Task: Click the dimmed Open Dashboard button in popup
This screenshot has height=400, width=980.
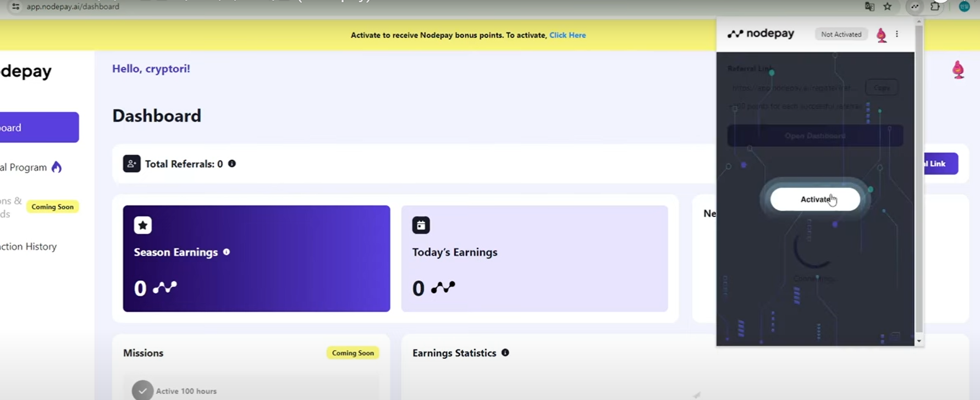Action: 815,136
